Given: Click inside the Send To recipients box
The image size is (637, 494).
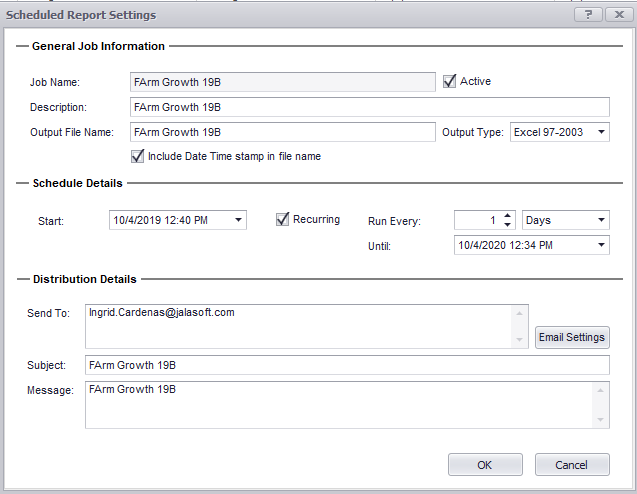Looking at the screenshot, I should (x=297, y=326).
